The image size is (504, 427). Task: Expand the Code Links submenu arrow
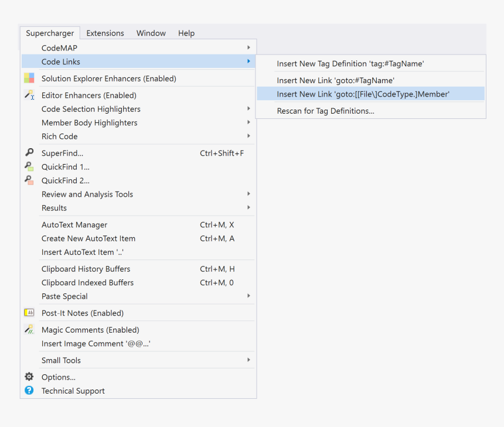point(249,61)
